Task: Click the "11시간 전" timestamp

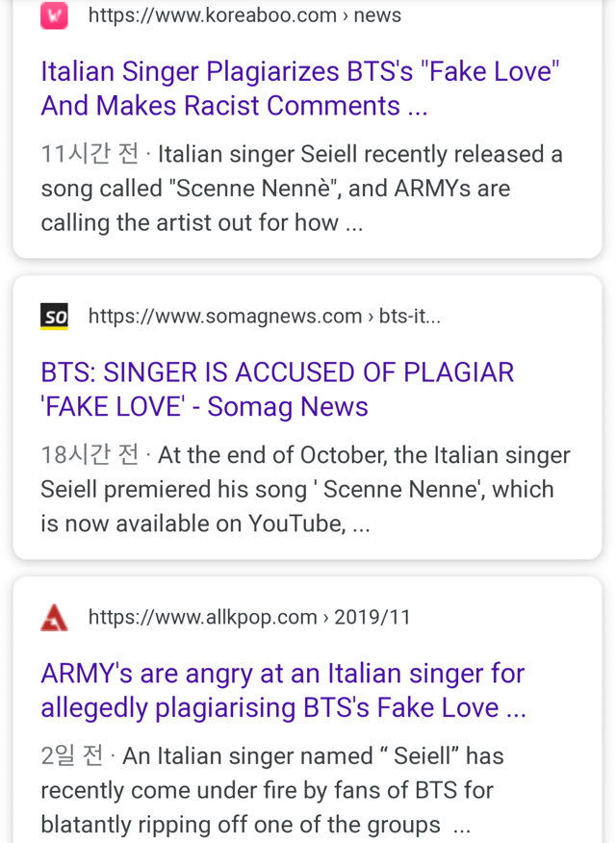Action: click(90, 154)
